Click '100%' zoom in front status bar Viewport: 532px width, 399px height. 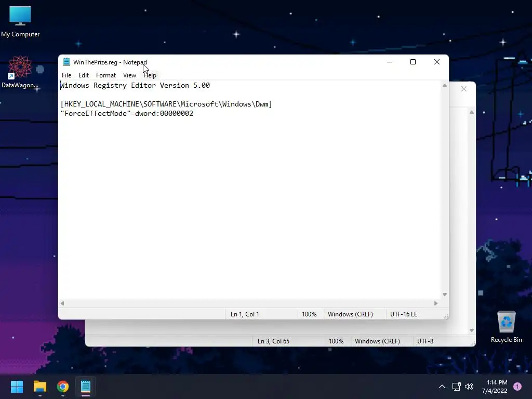[x=309, y=314]
